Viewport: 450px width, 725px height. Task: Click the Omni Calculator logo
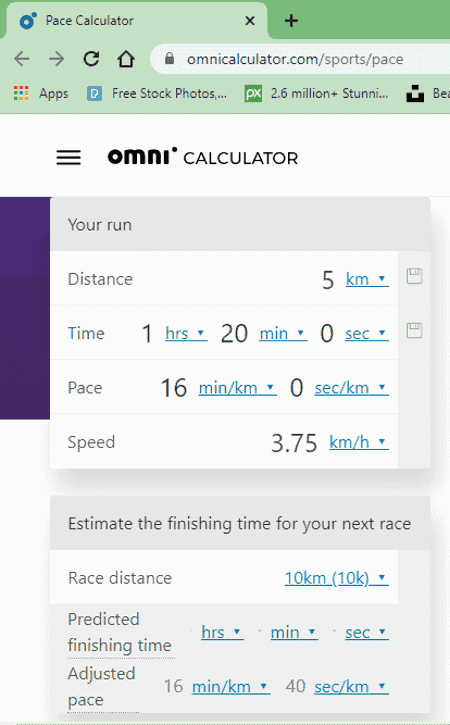[203, 157]
